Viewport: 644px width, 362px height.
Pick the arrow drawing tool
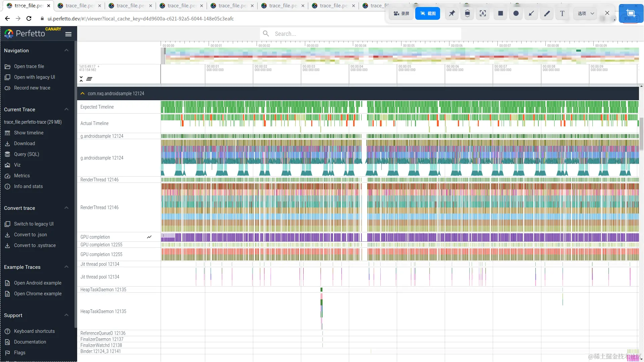531,13
